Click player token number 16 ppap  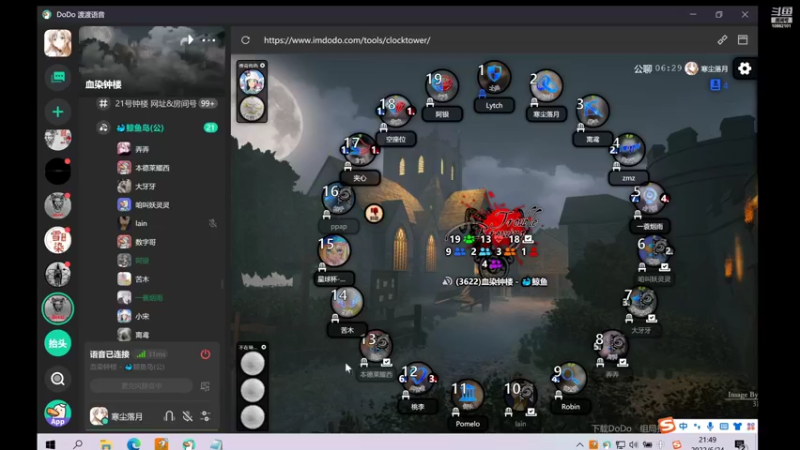click(338, 198)
